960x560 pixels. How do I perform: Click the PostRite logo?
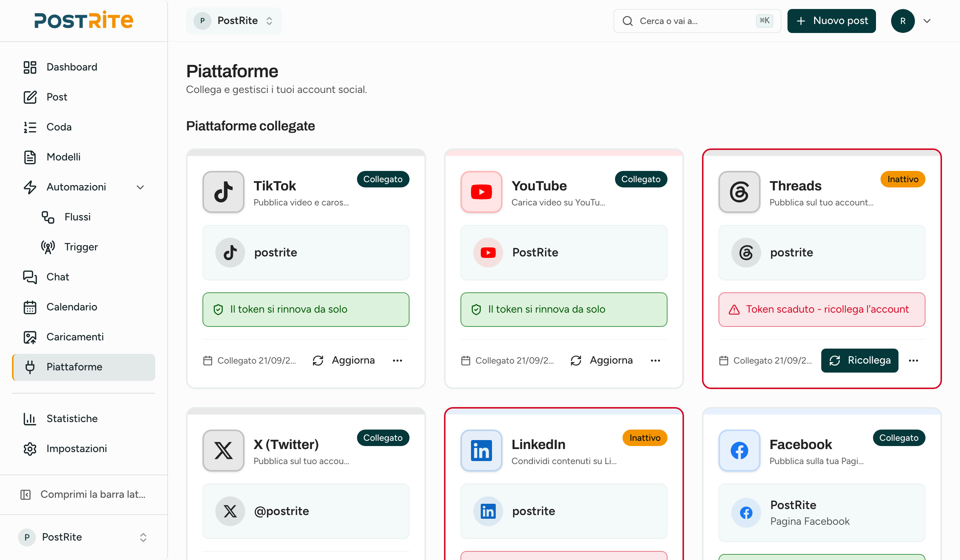point(83,20)
